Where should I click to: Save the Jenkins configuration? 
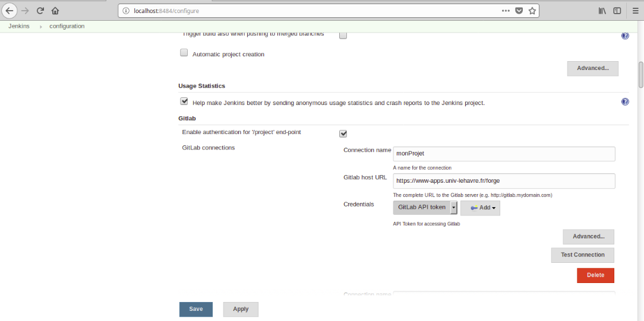click(x=195, y=309)
